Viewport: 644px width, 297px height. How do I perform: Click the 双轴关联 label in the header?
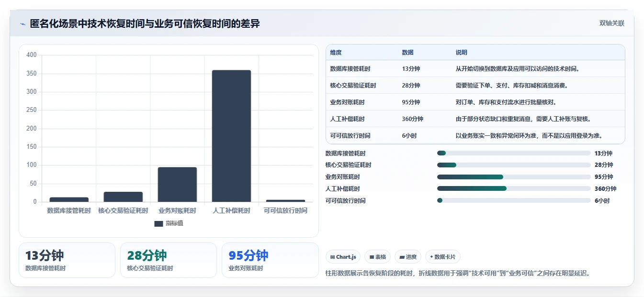(611, 23)
